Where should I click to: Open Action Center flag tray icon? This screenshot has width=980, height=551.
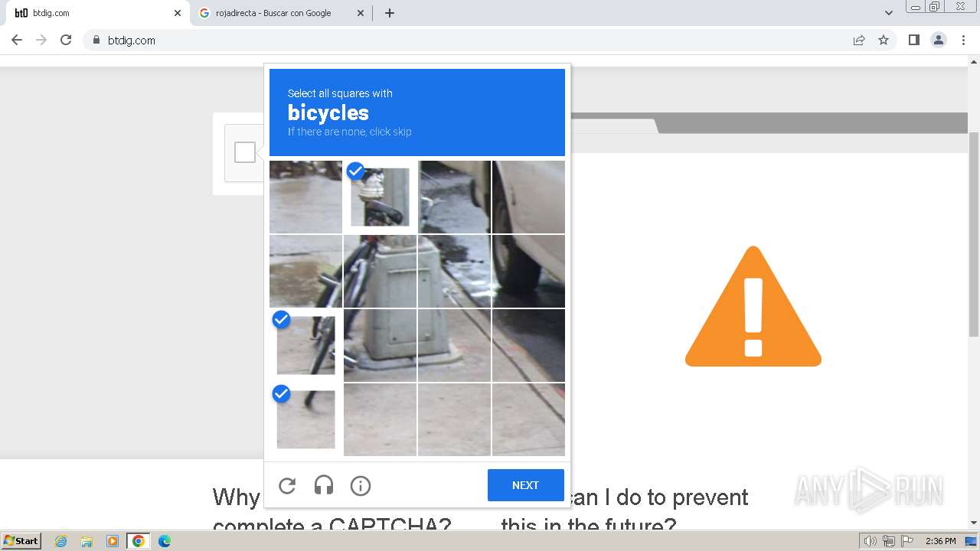(906, 541)
